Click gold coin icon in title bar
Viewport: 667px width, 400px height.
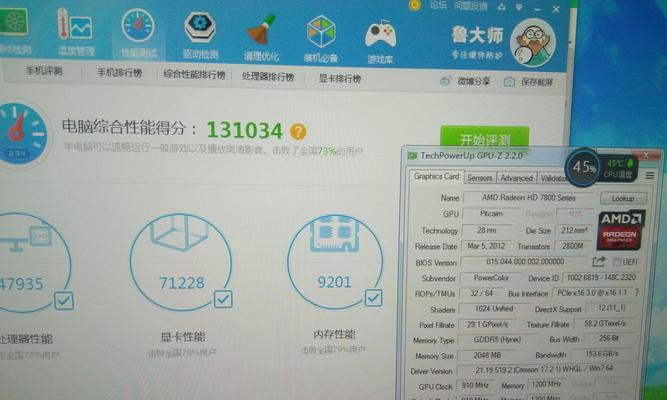(x=415, y=5)
